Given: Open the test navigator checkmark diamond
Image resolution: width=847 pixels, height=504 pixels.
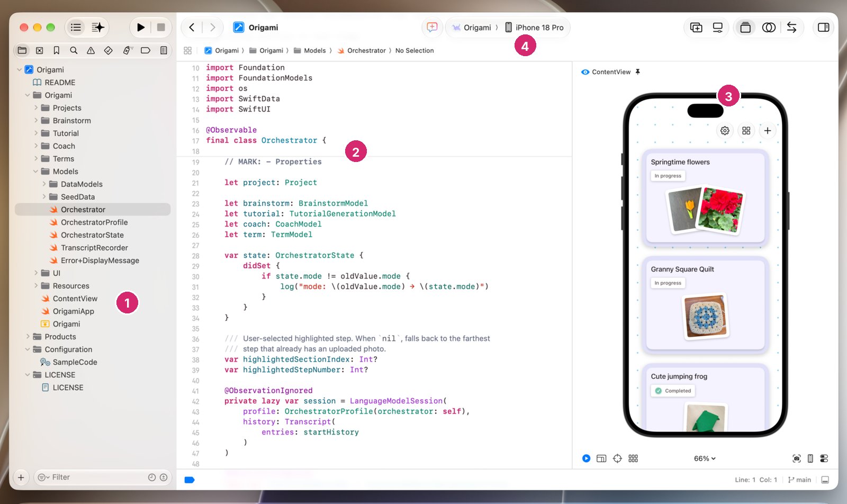Looking at the screenshot, I should point(108,50).
